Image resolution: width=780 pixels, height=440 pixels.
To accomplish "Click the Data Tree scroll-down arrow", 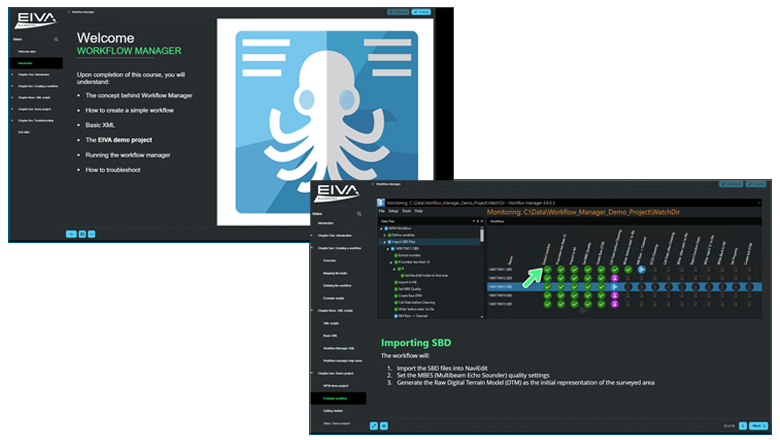I will 482,316.
